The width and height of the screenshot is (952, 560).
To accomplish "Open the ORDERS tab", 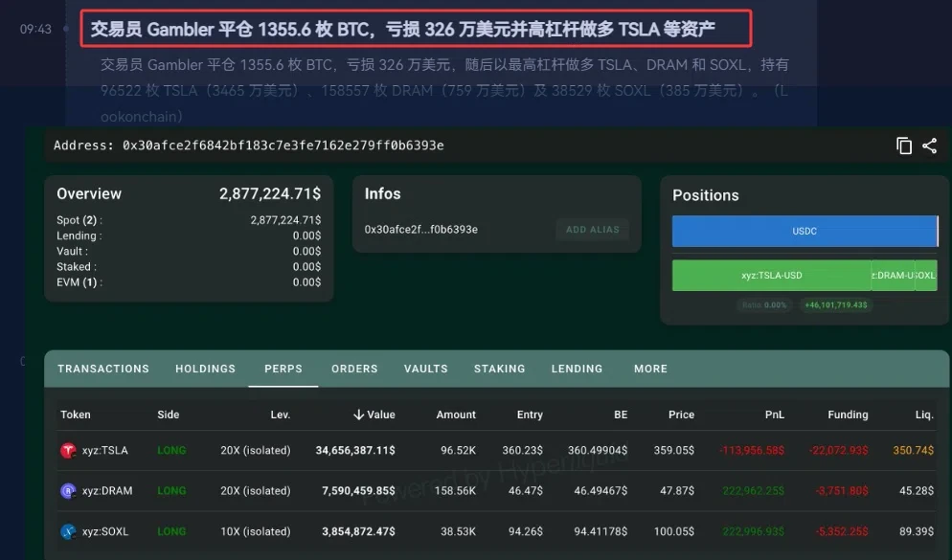I will (x=354, y=369).
